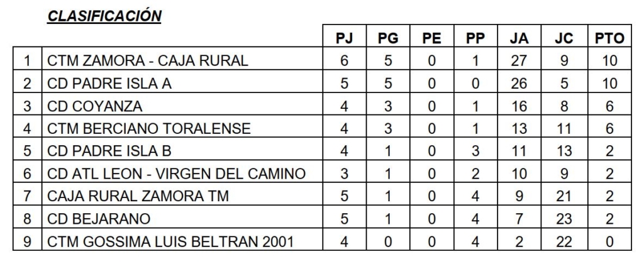Click CTM GOSSIMA LUIS BELTRAN 2001 cell

(x=170, y=242)
